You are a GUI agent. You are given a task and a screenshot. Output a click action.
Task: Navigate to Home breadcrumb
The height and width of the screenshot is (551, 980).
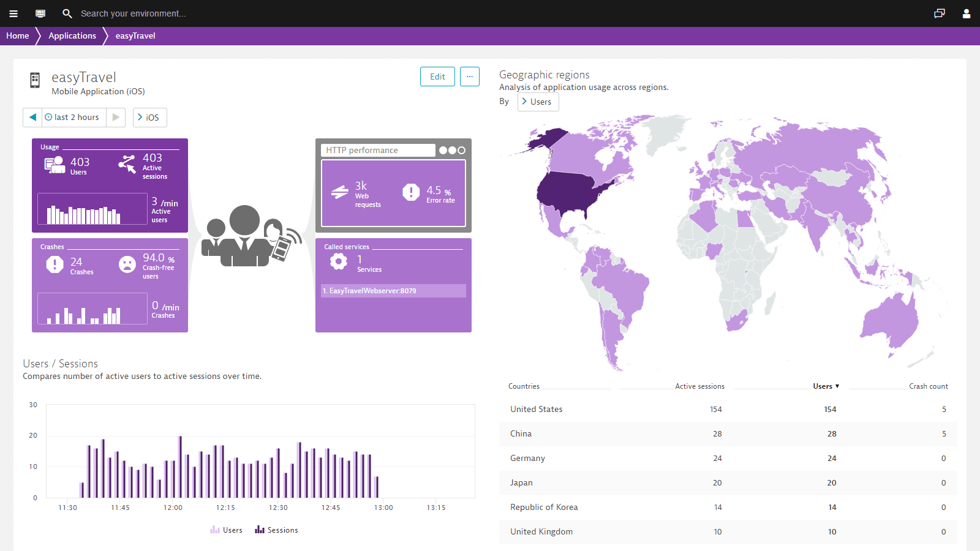pyautogui.click(x=18, y=36)
